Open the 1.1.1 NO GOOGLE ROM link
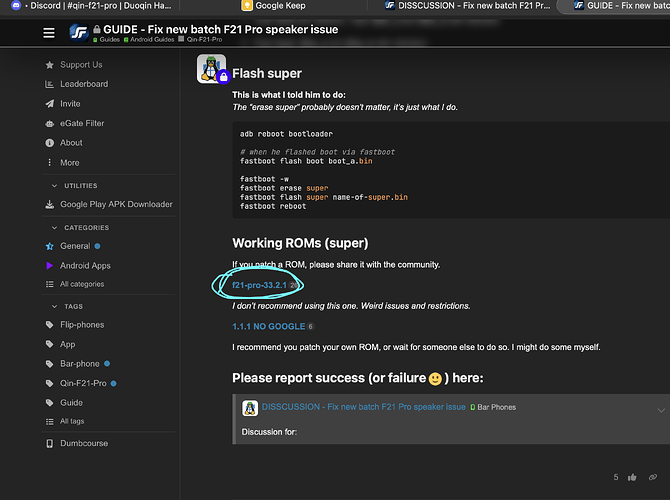This screenshot has height=500, width=670. pyautogui.click(x=269, y=326)
